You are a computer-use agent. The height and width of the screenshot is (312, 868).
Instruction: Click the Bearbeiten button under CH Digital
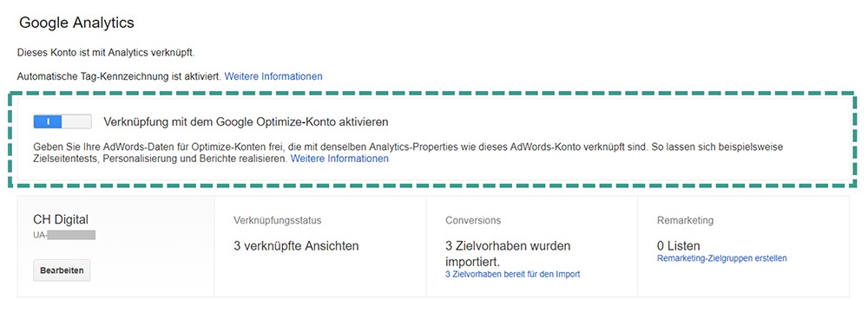click(x=62, y=270)
